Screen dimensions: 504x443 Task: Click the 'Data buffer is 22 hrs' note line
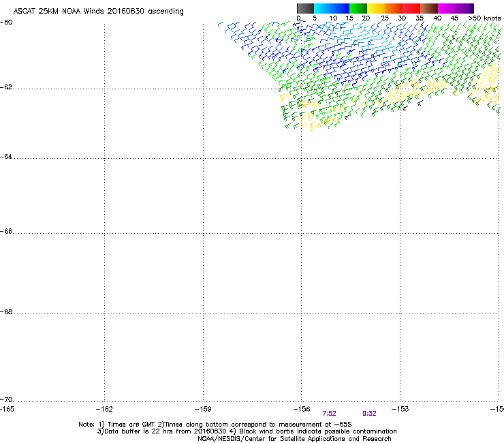click(247, 431)
